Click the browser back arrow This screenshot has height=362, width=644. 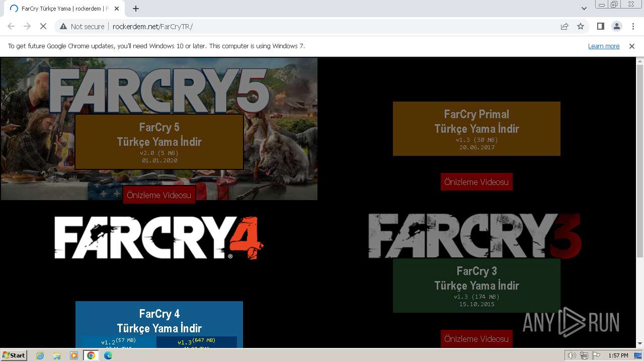[x=11, y=26]
